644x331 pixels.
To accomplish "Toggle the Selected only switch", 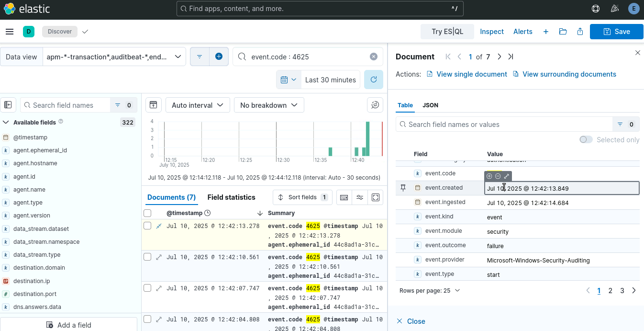I will pyautogui.click(x=586, y=139).
